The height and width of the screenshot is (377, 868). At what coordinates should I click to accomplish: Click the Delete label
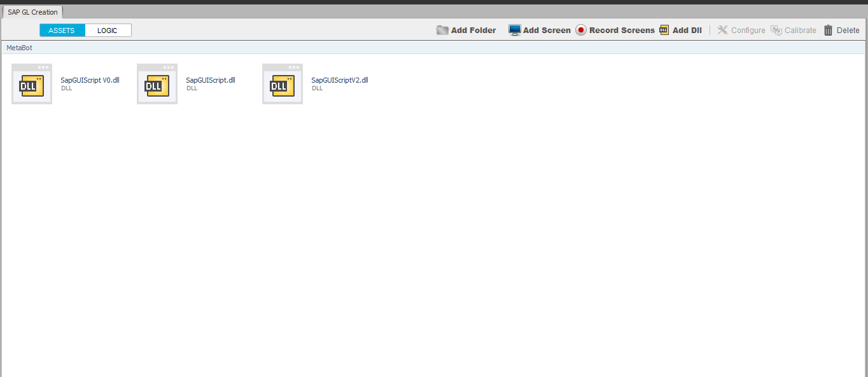point(848,30)
